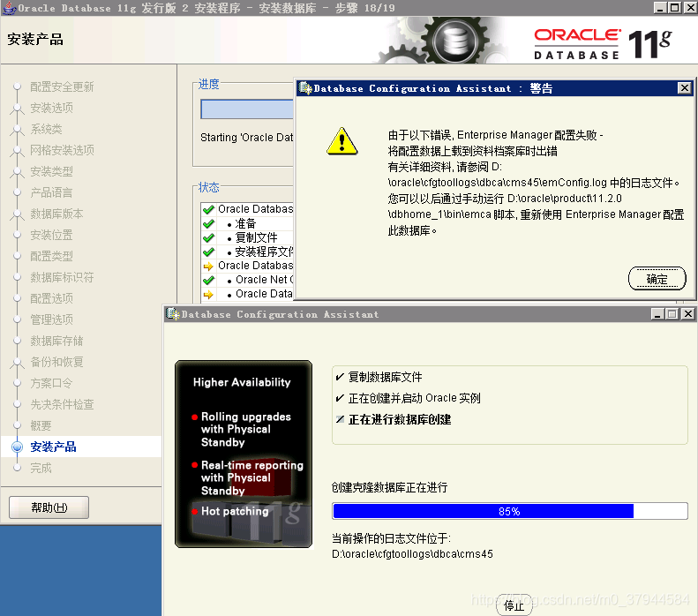The height and width of the screenshot is (616, 698).
Task: Select the 管理选项 step in sidebar
Action: pyautogui.click(x=51, y=319)
